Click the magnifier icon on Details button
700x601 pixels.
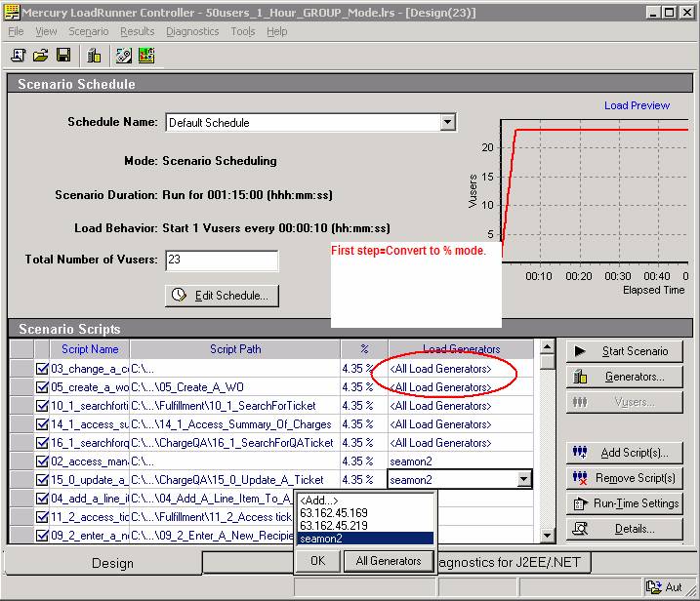(580, 529)
